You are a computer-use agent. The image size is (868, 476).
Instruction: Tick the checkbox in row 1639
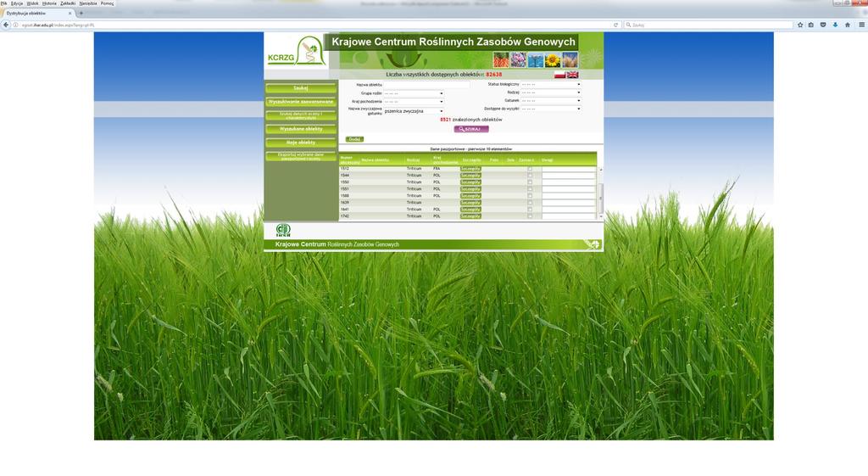(530, 203)
